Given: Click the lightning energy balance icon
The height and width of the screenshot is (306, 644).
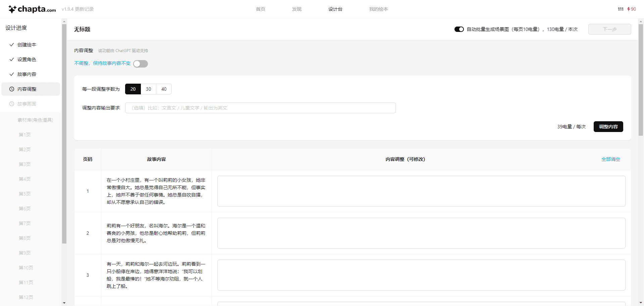Looking at the screenshot, I should click(629, 9).
